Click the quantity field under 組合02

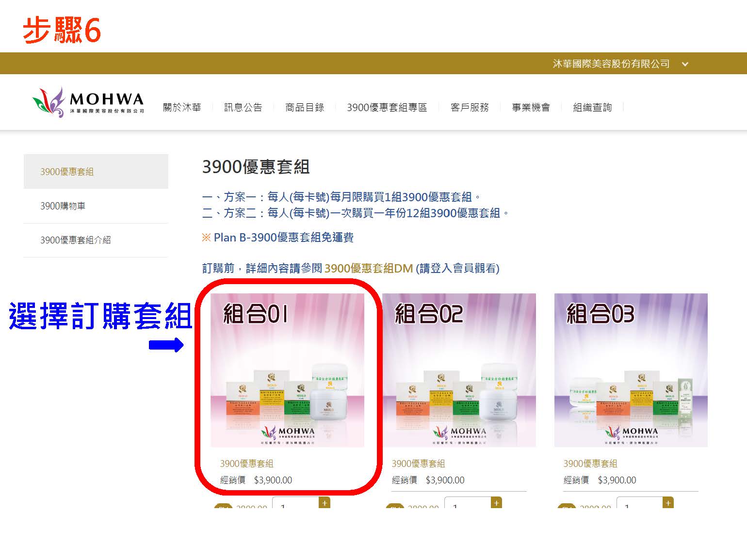point(468,503)
